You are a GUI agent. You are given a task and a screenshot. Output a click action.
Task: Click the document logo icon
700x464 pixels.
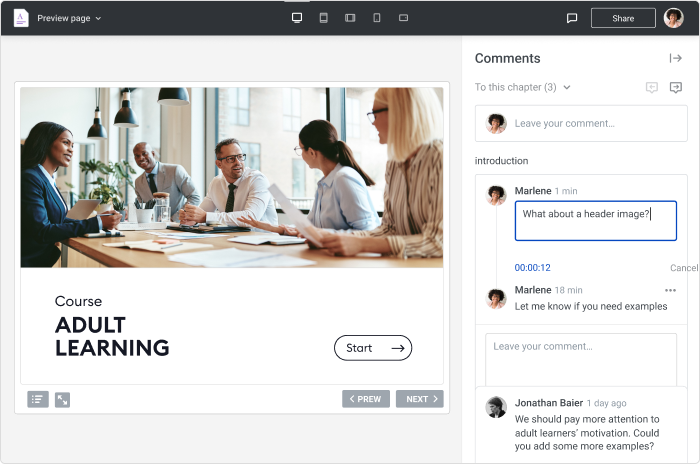click(21, 18)
